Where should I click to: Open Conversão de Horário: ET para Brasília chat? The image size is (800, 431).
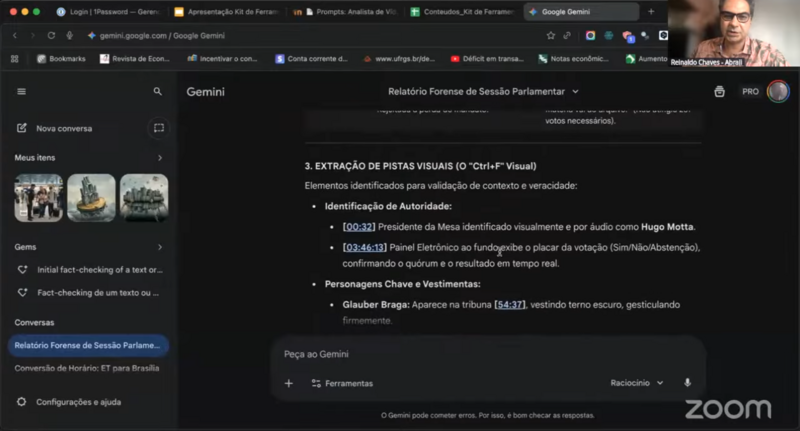(x=87, y=368)
